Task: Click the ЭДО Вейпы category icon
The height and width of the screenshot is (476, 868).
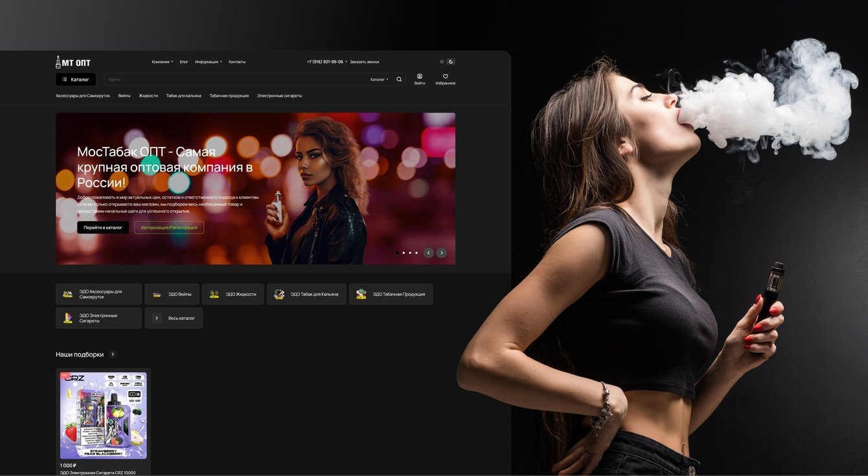Action: point(156,294)
